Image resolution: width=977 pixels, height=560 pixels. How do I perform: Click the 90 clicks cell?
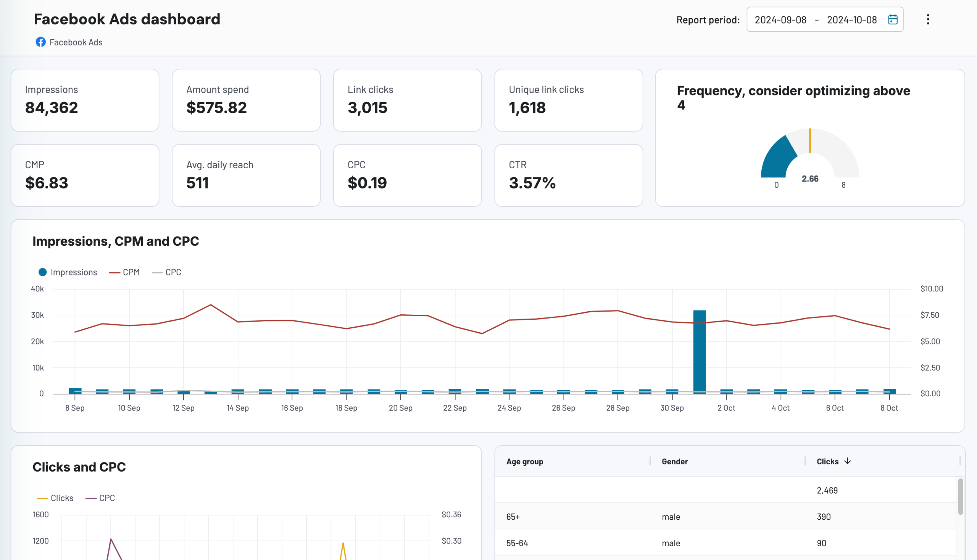tap(821, 543)
